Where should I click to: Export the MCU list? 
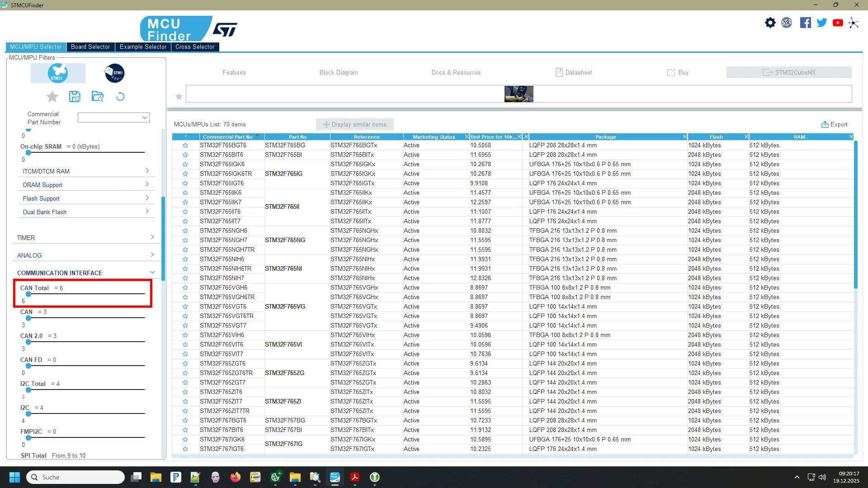835,124
